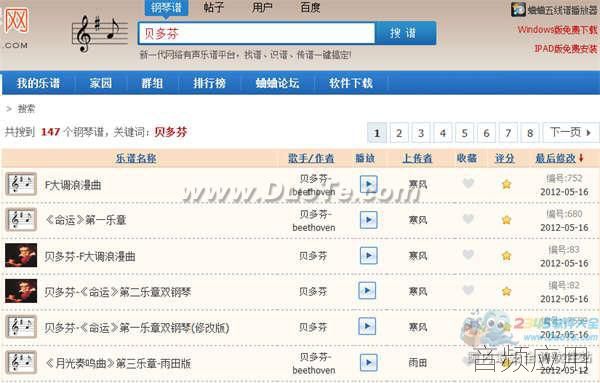Open sheet thumbnail for F大调浪漫曲 752
This screenshot has height=383, width=600.
tap(21, 184)
